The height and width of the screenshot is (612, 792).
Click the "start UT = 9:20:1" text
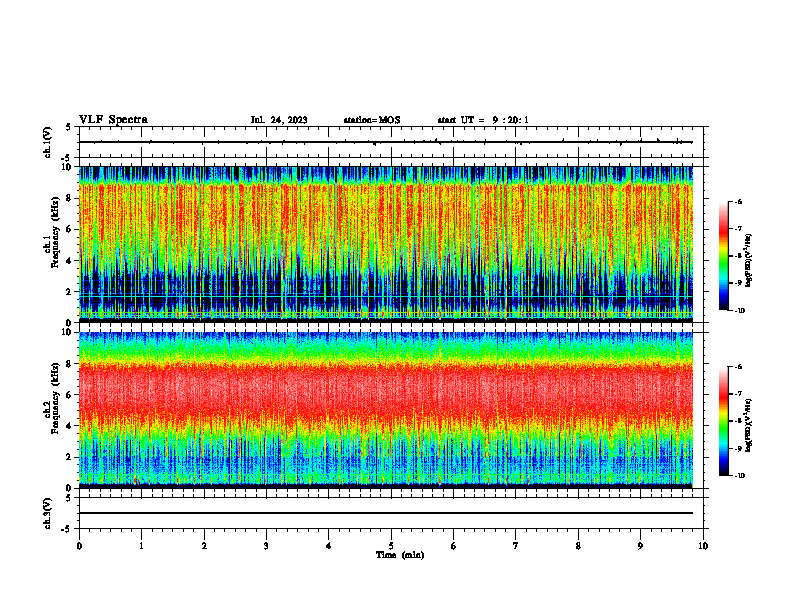(x=483, y=120)
